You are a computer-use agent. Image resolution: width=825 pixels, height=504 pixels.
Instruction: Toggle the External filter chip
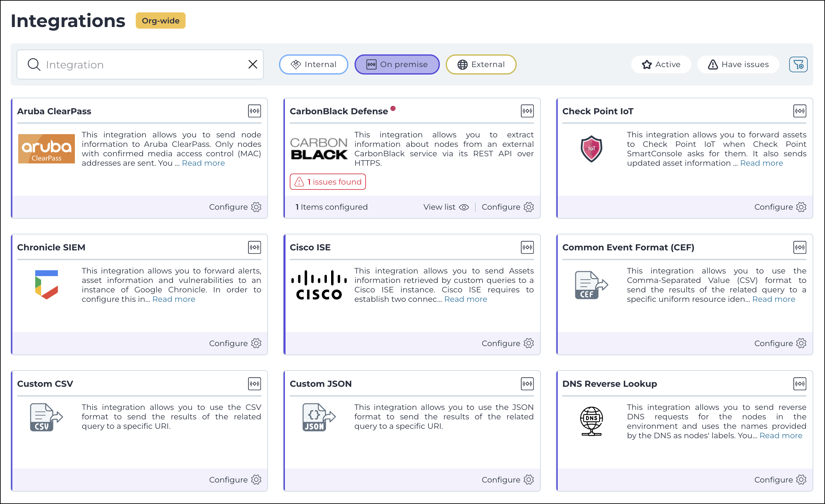[481, 64]
